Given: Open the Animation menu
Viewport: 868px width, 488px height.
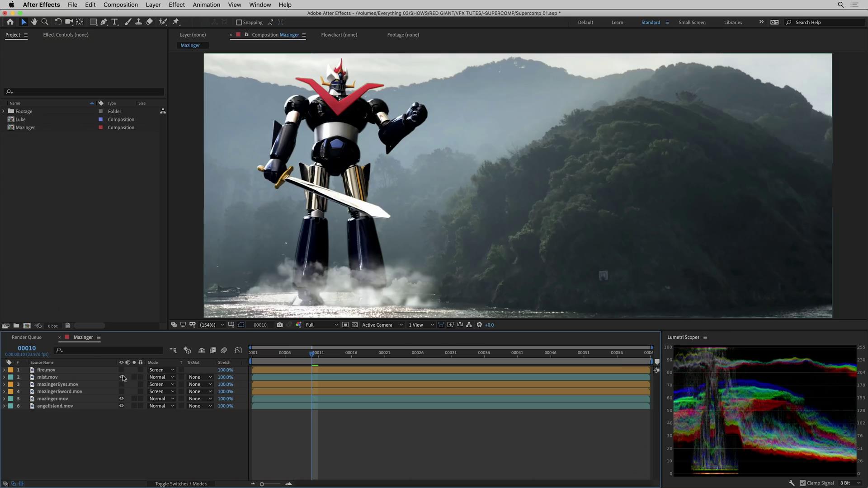Looking at the screenshot, I should 206,5.
